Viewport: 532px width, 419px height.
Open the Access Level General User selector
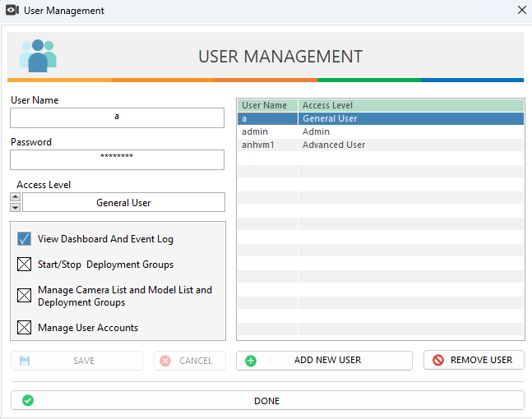point(123,202)
